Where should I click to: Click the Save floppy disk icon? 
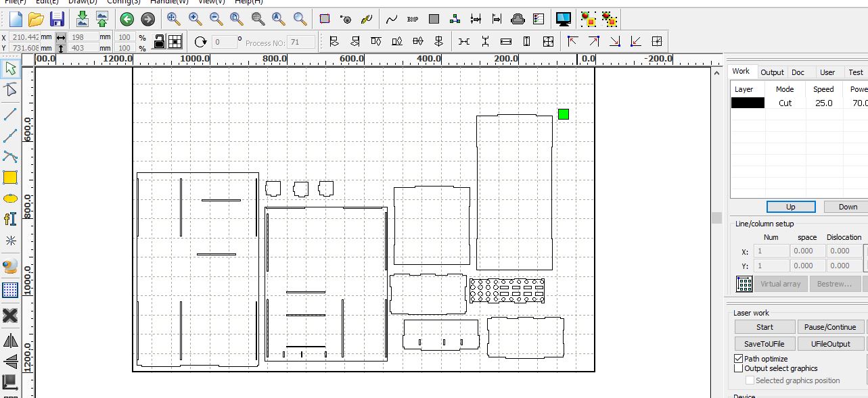[57, 19]
